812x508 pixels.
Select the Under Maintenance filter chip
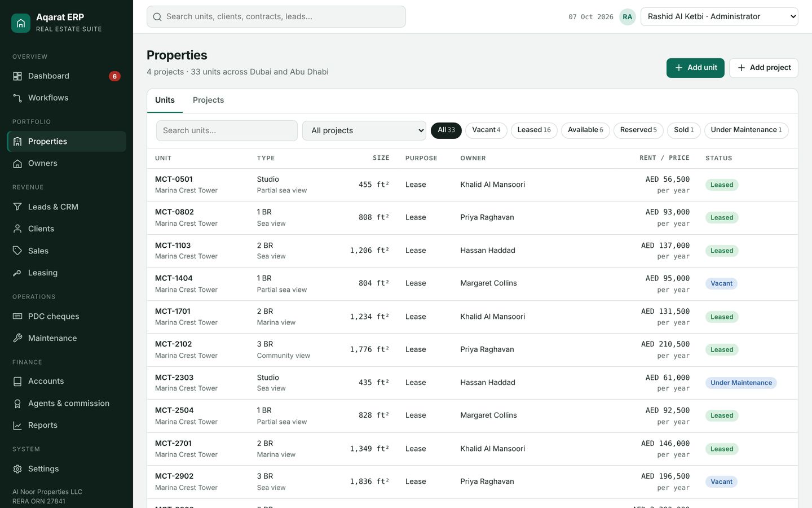(x=746, y=130)
